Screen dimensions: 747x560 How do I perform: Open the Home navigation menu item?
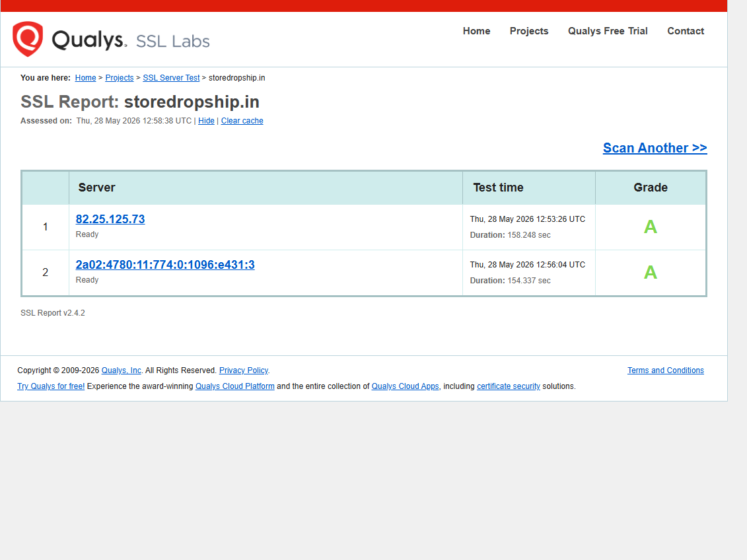[476, 31]
